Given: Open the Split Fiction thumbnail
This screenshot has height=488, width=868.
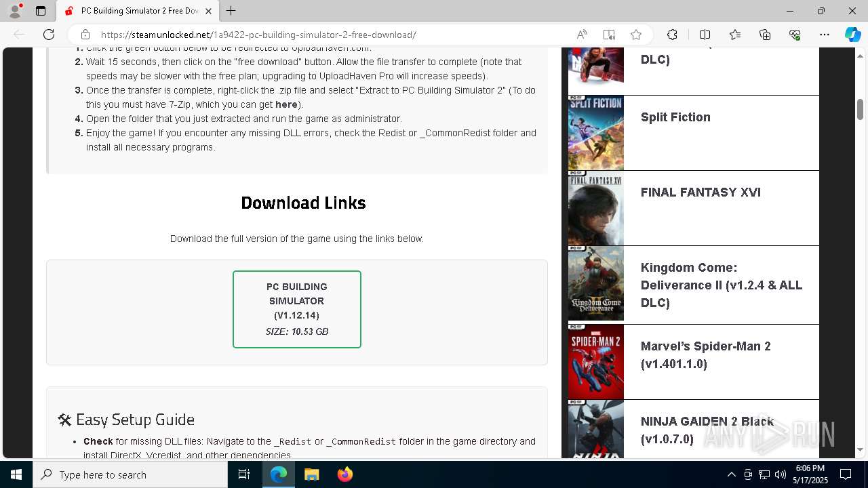Looking at the screenshot, I should coord(596,133).
